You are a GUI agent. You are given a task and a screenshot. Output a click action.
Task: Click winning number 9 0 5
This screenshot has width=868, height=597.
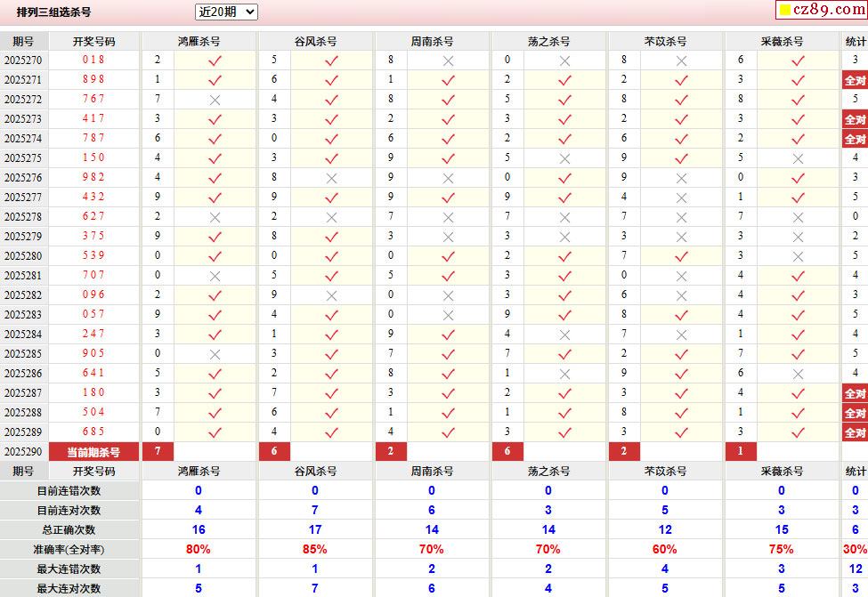point(93,353)
